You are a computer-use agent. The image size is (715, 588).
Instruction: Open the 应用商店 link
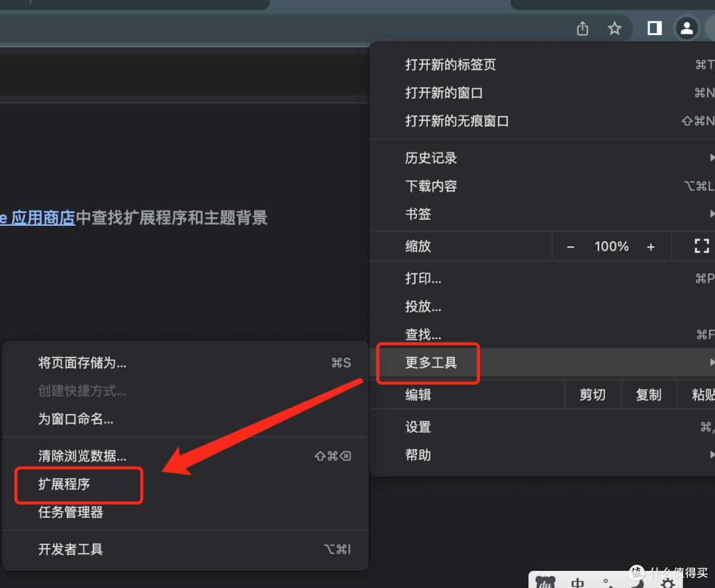coord(42,217)
